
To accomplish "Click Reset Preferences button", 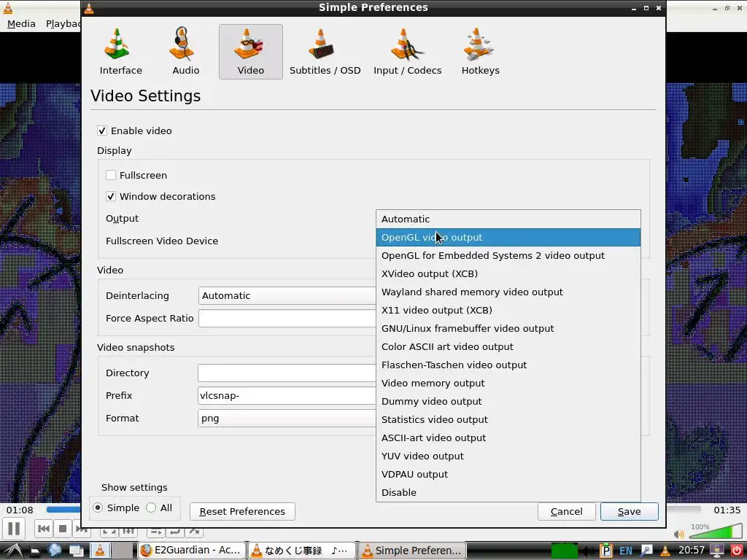I will (x=242, y=511).
